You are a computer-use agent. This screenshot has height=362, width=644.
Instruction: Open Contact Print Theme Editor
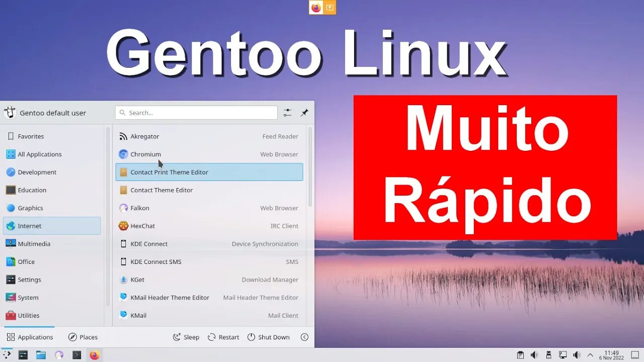coord(209,172)
